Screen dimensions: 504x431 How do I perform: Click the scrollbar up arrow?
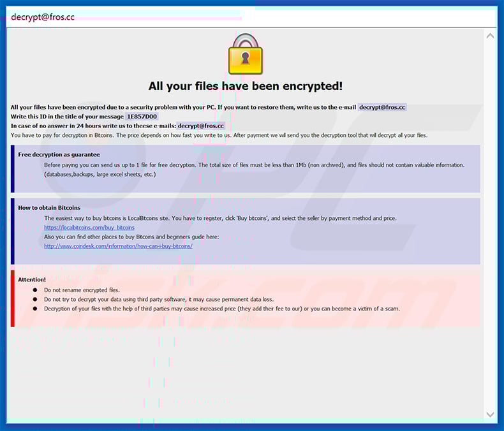point(490,36)
